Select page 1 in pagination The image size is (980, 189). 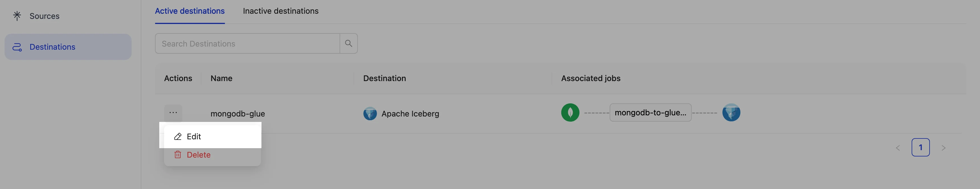coord(920,148)
